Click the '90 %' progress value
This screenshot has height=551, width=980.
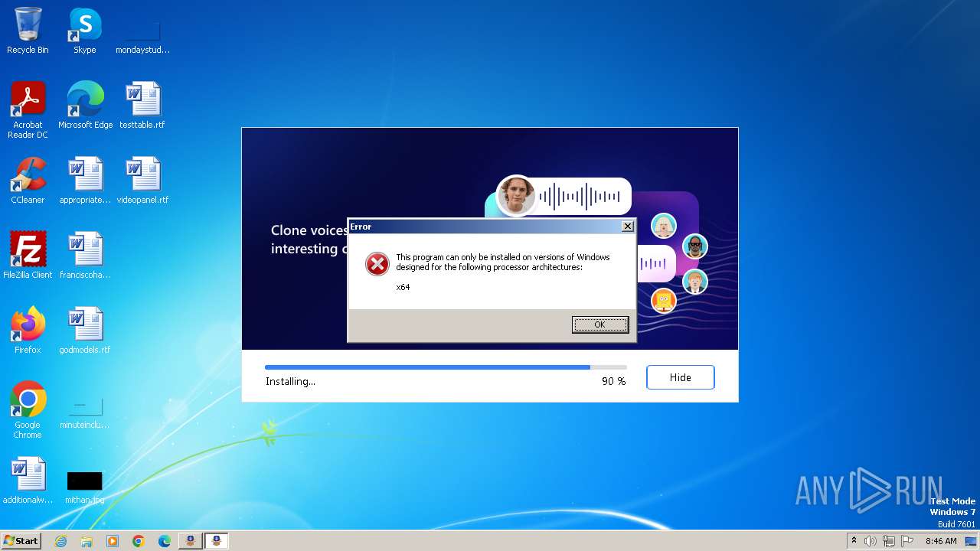pos(613,381)
